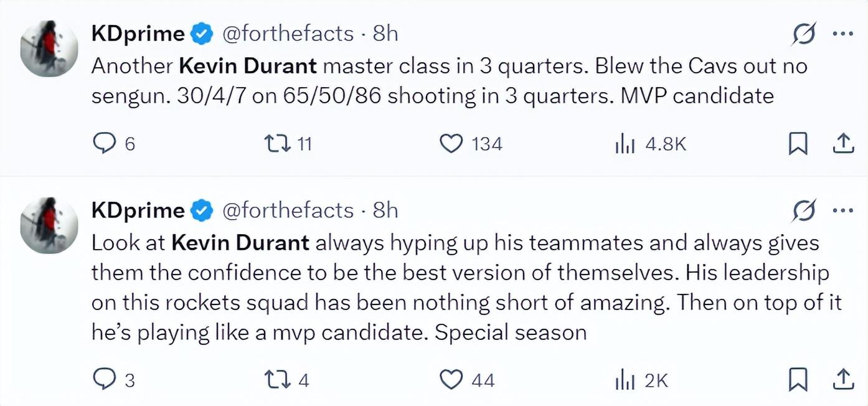This screenshot has height=406, width=868.
Task: Open more options on second tweet
Action: click(842, 210)
